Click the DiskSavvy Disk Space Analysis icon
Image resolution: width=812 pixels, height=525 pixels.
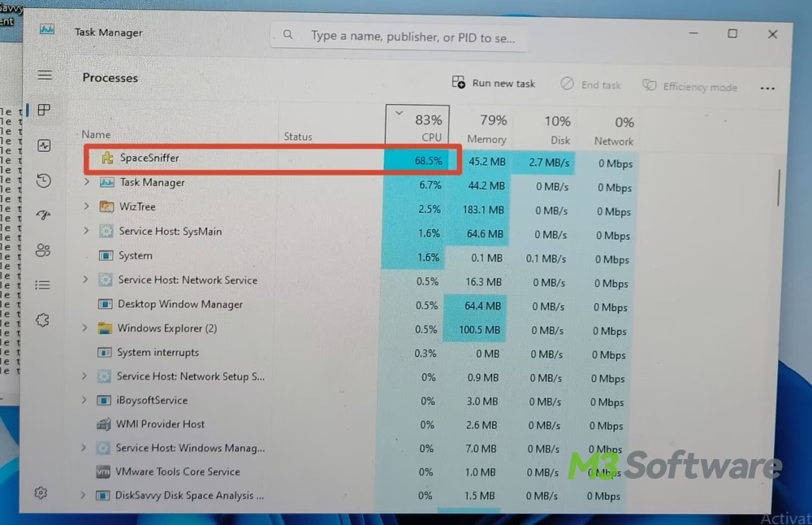coord(102,496)
